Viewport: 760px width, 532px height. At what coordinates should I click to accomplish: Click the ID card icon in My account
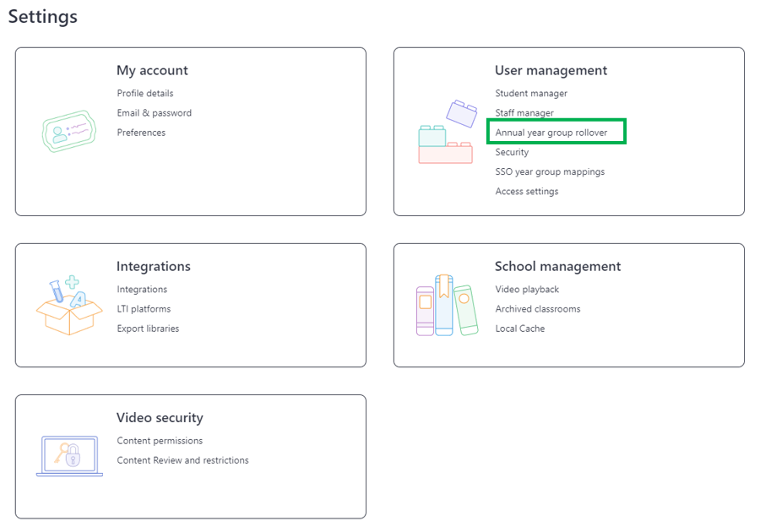[69, 131]
